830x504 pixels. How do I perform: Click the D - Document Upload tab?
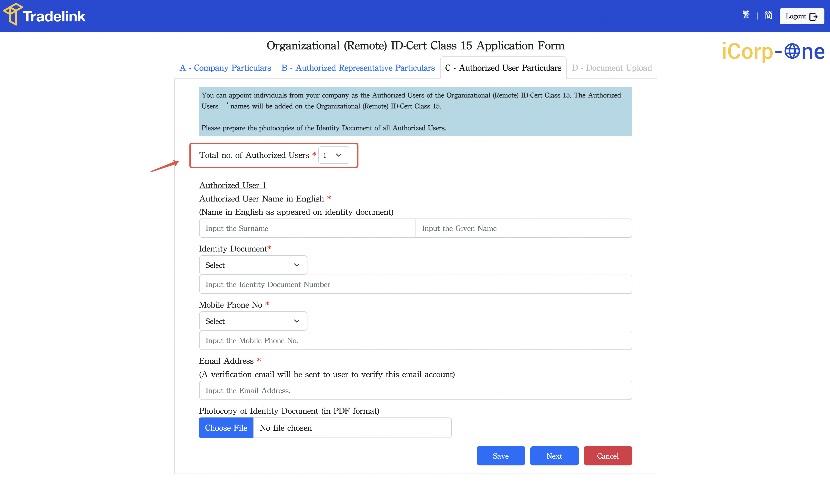point(611,68)
